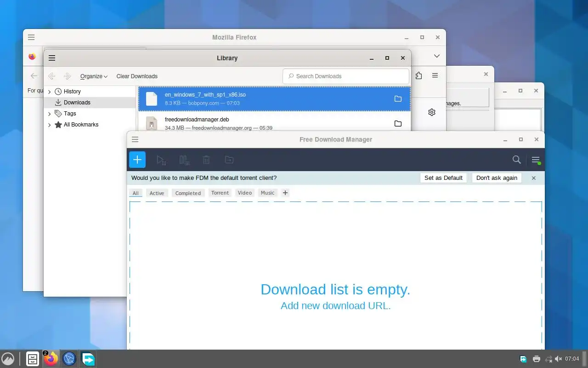Select Downloads in Library sidebar
This screenshot has width=588, height=368.
(x=77, y=103)
